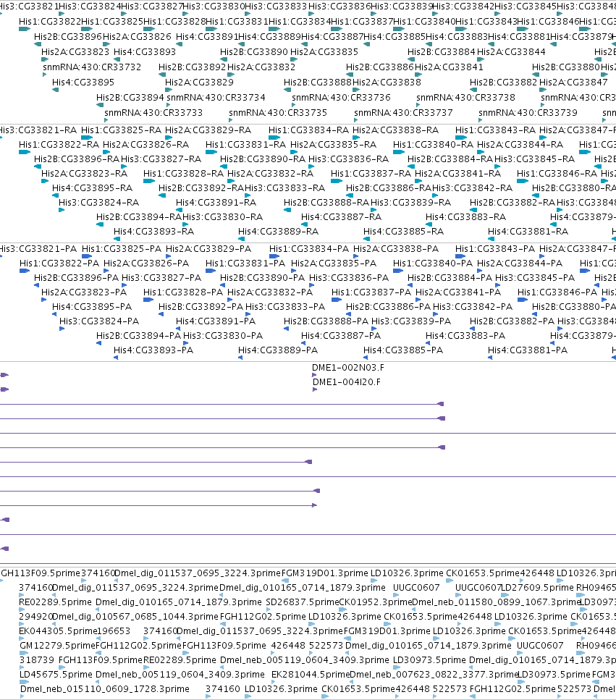Click transcript label His4:CG33887-RA
Viewport: 616px width, 700px height.
pyautogui.click(x=342, y=217)
